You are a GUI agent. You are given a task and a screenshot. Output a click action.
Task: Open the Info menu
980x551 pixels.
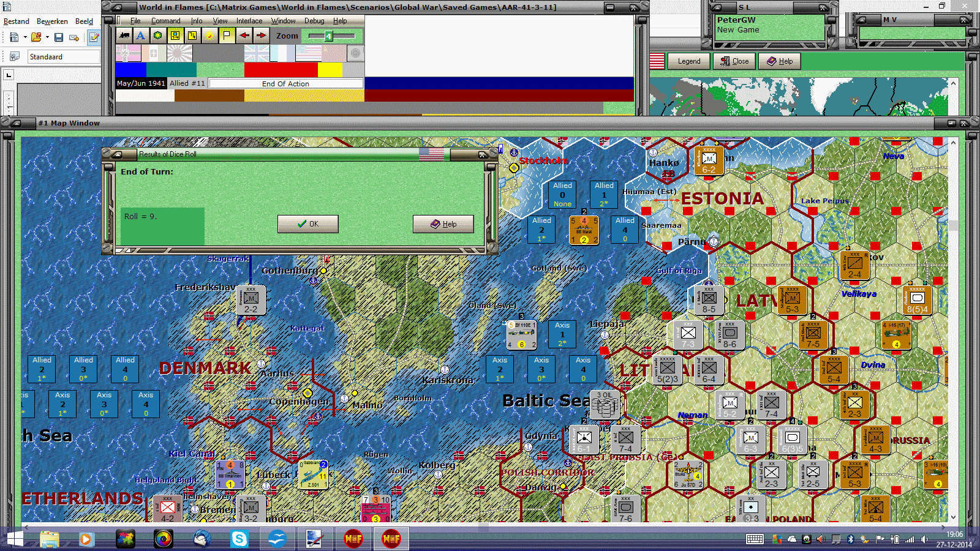click(196, 21)
